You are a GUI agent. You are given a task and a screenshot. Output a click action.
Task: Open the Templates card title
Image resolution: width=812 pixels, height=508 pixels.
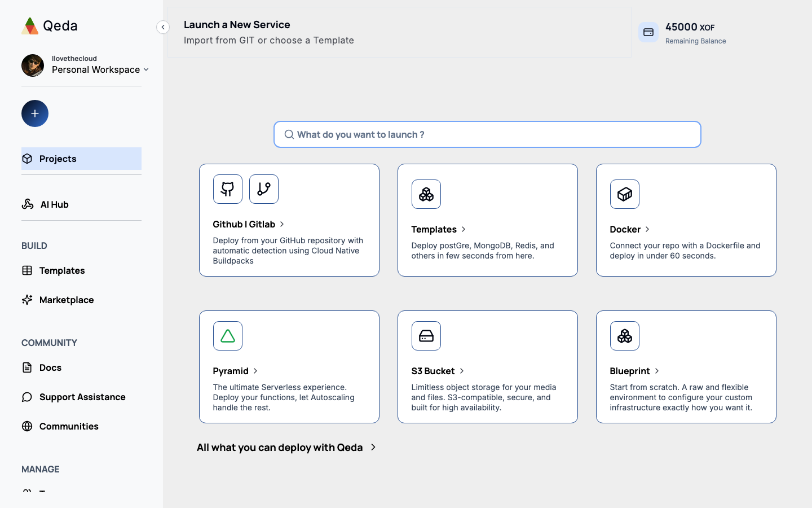tap(434, 229)
